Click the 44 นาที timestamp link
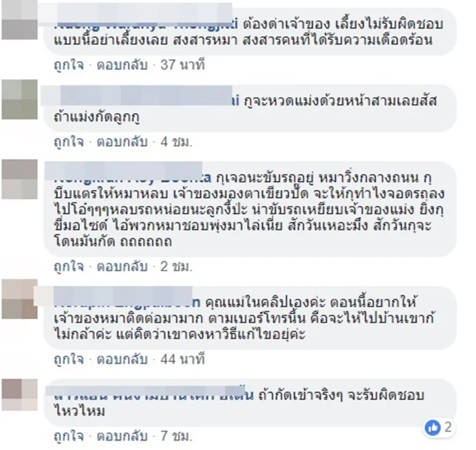 (x=183, y=359)
